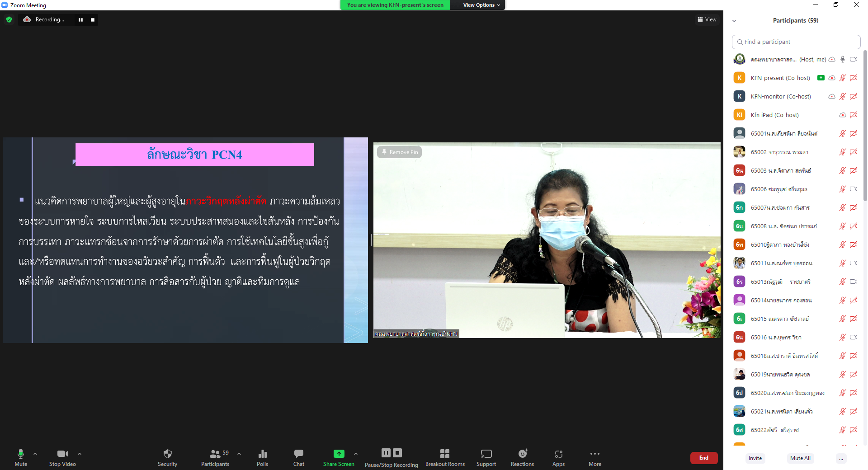Open share options arrow beside Share Screen

pos(356,454)
